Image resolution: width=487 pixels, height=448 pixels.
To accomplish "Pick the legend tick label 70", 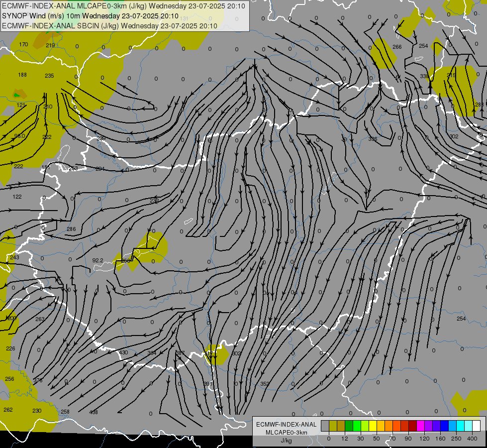I will pos(392,439).
